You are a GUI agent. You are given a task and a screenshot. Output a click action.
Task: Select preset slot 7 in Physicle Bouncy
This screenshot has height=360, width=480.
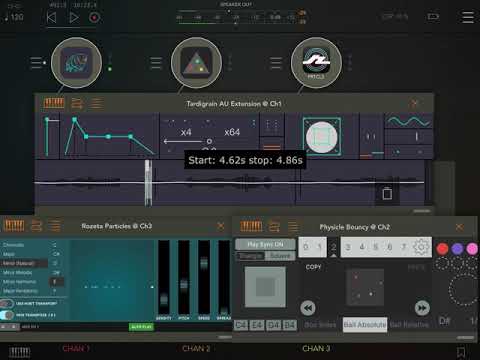click(404, 247)
